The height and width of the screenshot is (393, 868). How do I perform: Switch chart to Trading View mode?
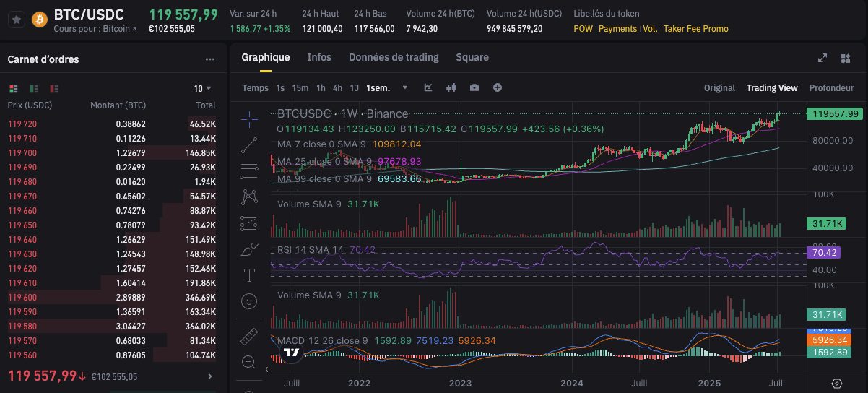tap(772, 88)
